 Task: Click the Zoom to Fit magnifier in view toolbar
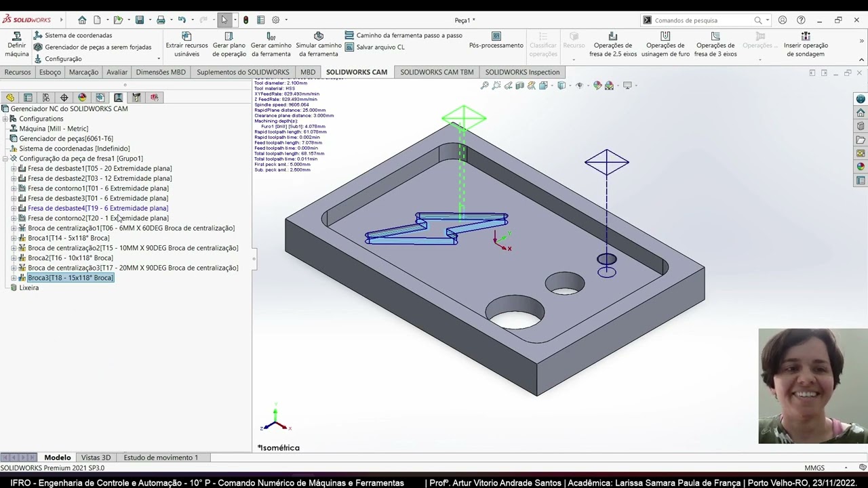(x=485, y=85)
